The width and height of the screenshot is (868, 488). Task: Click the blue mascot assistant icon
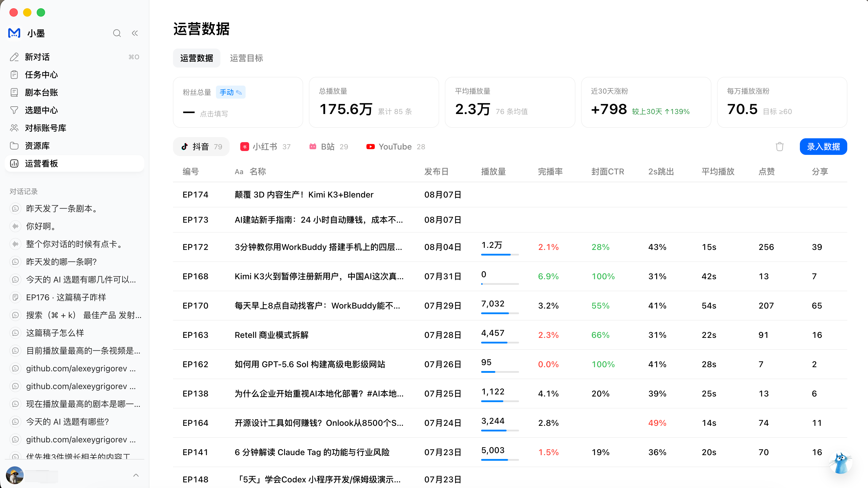coord(841,463)
